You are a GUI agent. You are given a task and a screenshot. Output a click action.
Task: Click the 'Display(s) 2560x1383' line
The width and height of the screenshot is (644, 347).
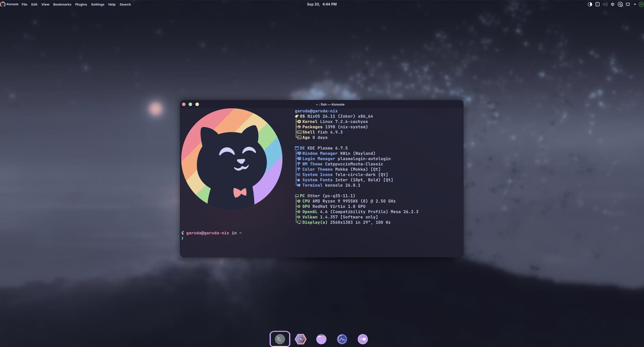point(343,222)
